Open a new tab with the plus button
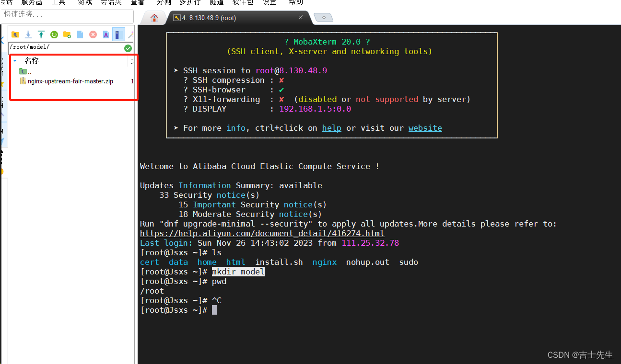The height and width of the screenshot is (364, 621). pyautogui.click(x=324, y=18)
